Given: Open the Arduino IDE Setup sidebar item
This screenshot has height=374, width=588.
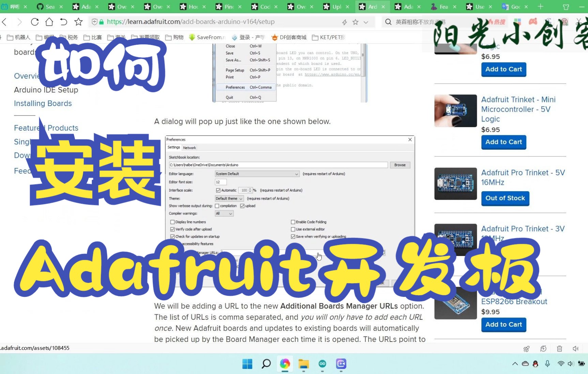Looking at the screenshot, I should 46,90.
